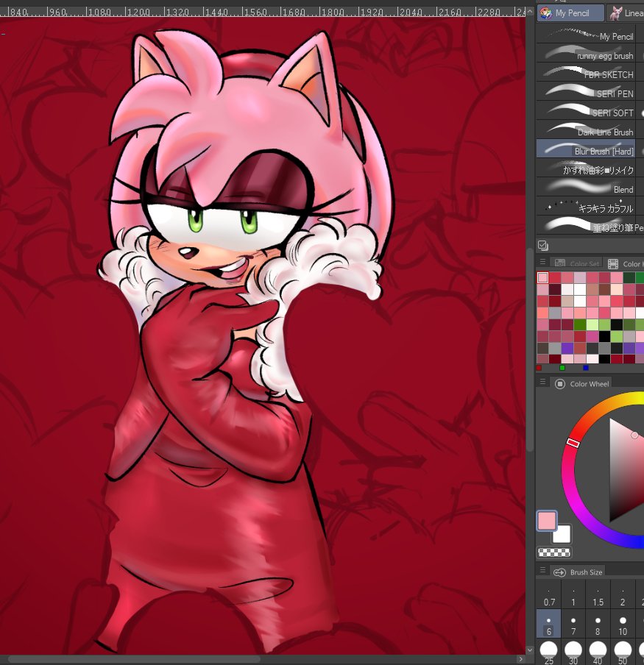This screenshot has width=644, height=665.
Task: Select the My Pencil brush preset
Action: coord(586,35)
